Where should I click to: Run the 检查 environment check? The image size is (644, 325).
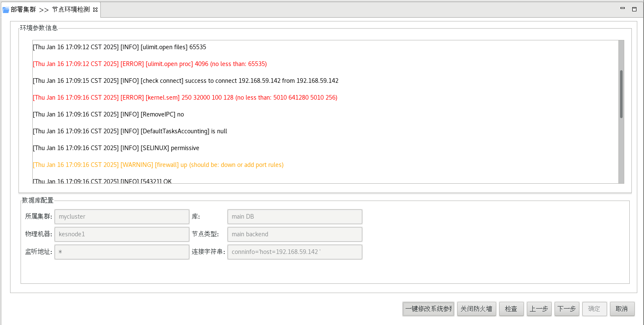coord(511,309)
